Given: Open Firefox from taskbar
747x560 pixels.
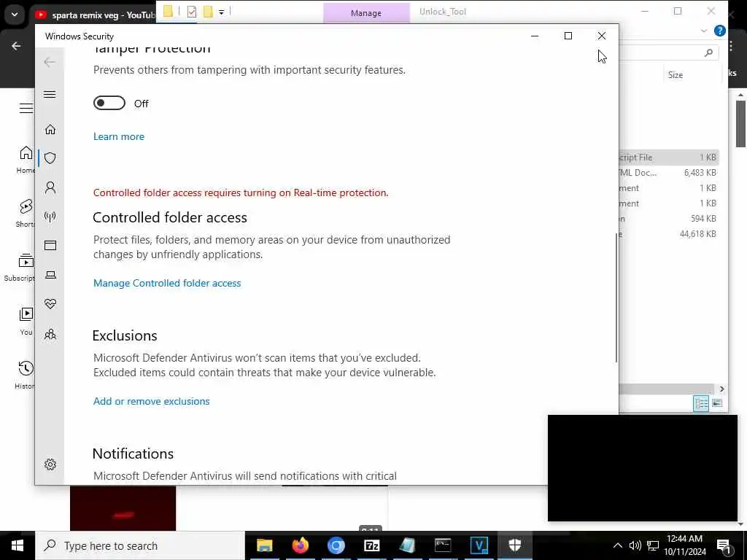Looking at the screenshot, I should click(x=300, y=545).
